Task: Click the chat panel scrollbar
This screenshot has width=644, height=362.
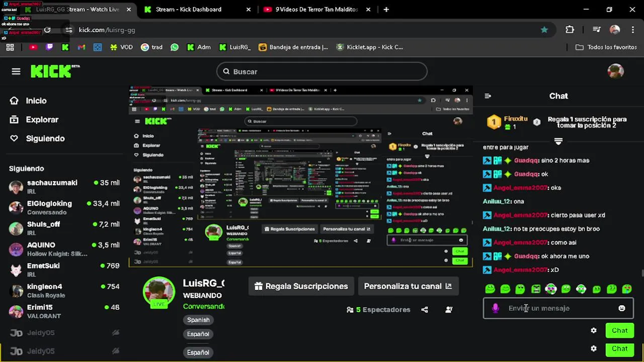Action: click(x=642, y=274)
